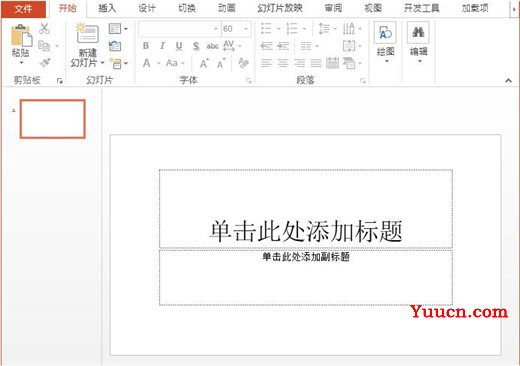
Task: Click the Character Spacing AV icon
Action: (229, 46)
